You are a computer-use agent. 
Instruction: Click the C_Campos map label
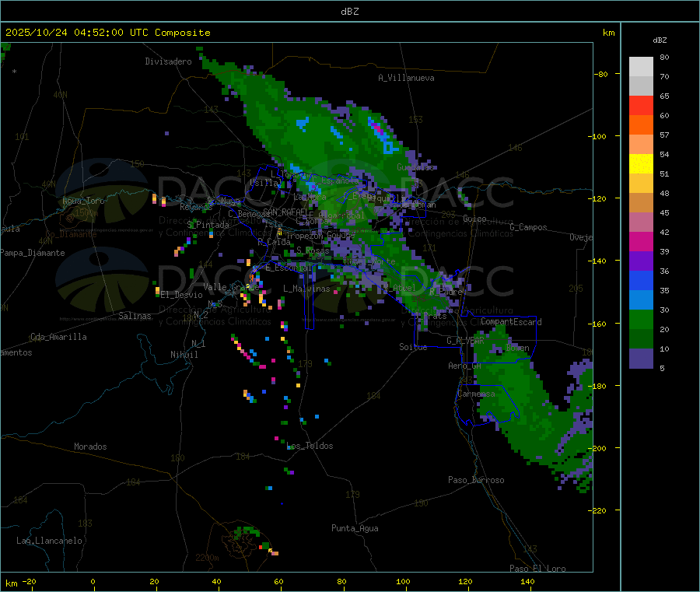[529, 227]
